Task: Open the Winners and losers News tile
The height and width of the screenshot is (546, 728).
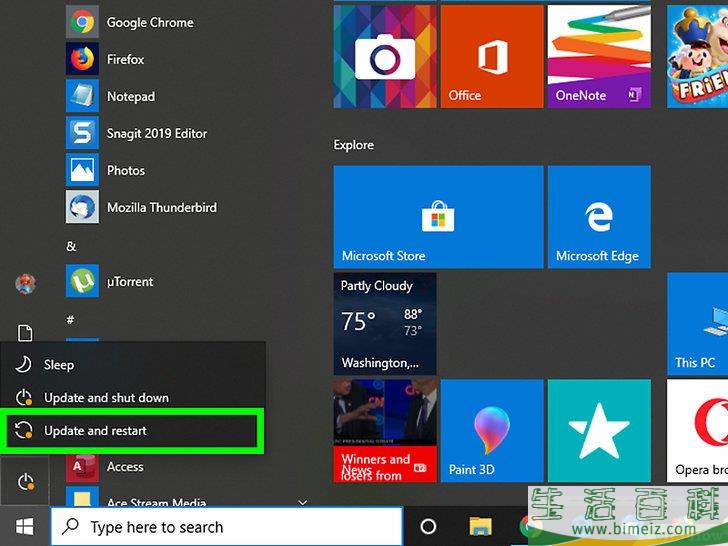Action: 385,431
